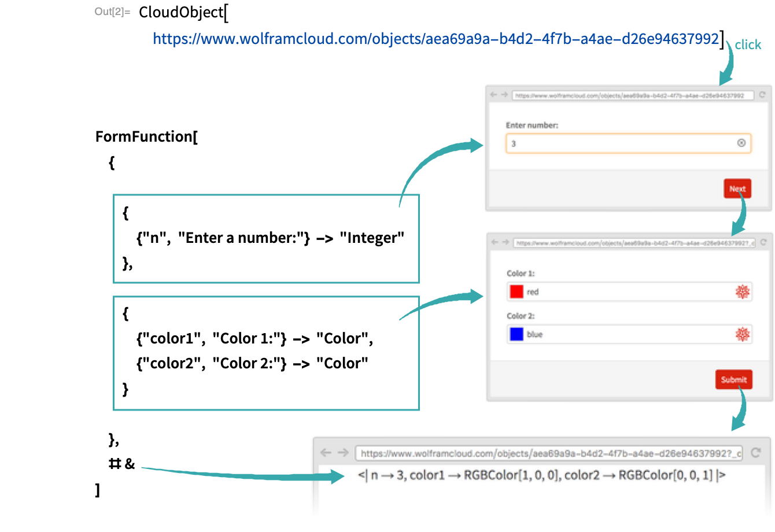This screenshot has height=532, width=775.
Task: Reload the Enter number form page
Action: point(762,95)
